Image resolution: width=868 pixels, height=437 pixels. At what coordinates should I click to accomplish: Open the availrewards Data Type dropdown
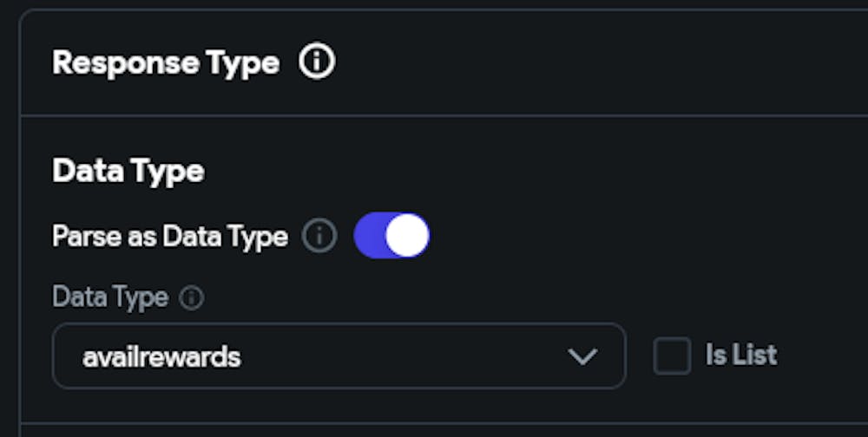(x=339, y=355)
